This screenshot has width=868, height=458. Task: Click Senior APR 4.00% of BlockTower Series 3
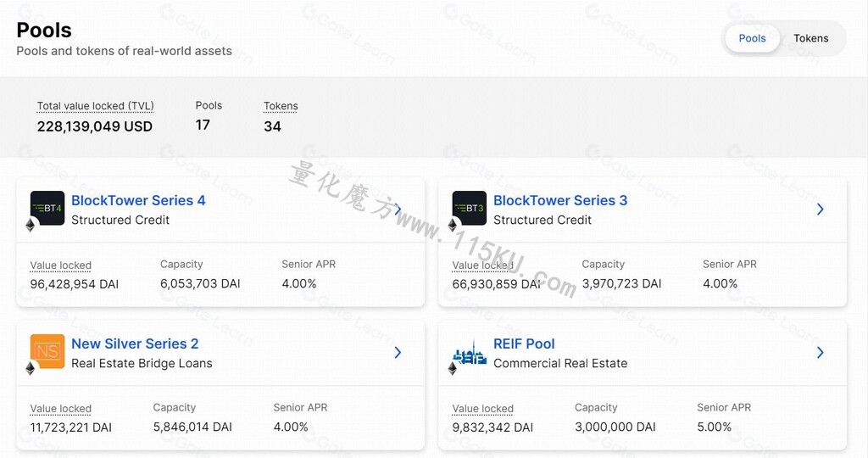pyautogui.click(x=721, y=283)
